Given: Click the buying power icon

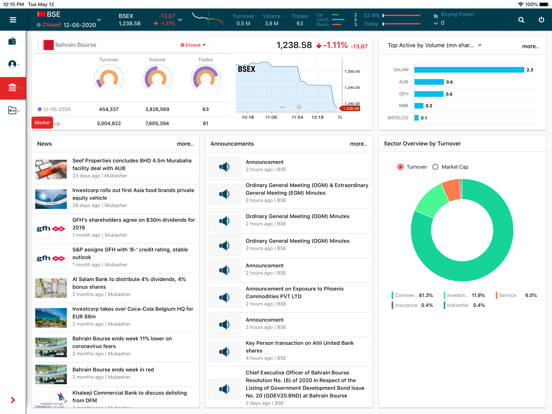Looking at the screenshot, I should click(x=436, y=16).
